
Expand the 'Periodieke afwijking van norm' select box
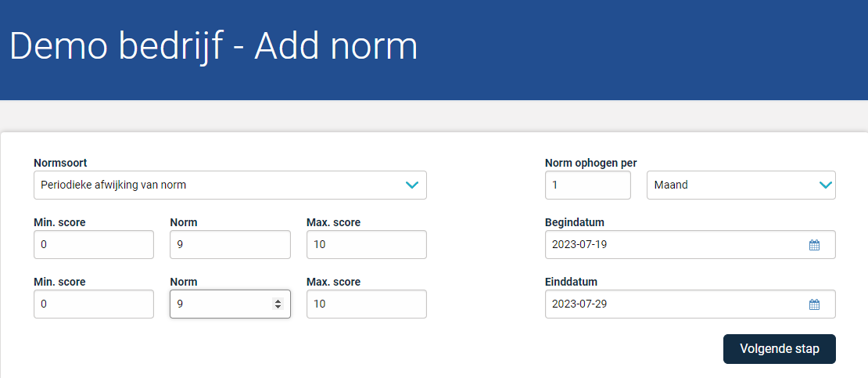[230, 185]
